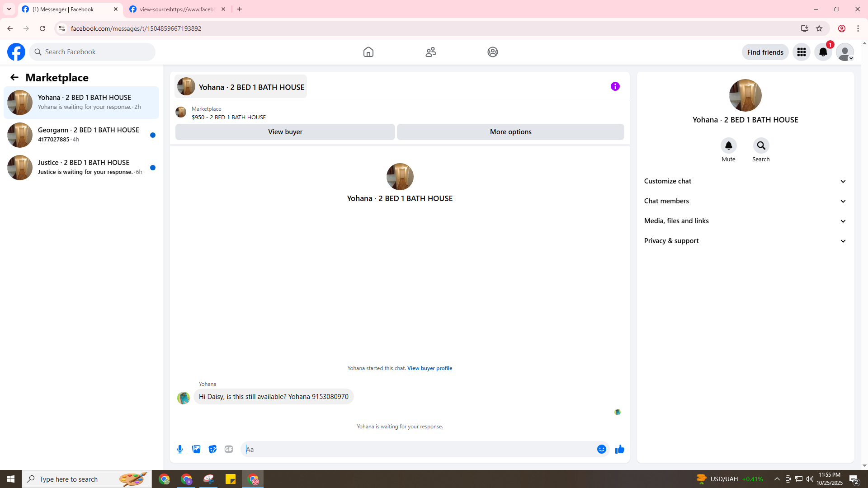868x488 pixels.
Task: Open the emoji picker in message box
Action: (x=601, y=449)
